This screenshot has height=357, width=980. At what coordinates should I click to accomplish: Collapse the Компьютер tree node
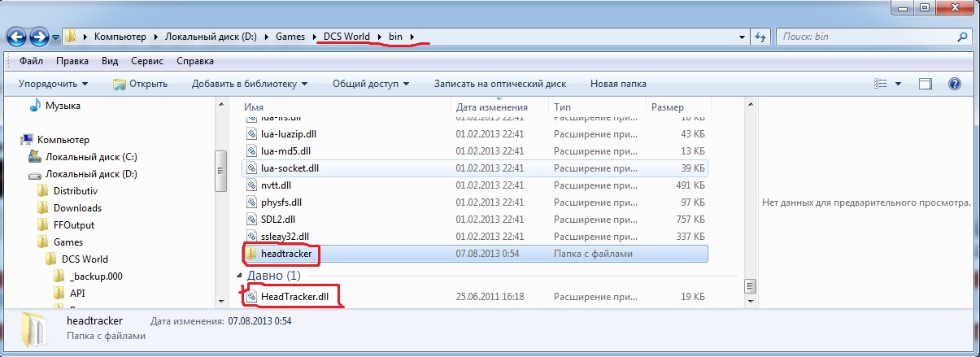pyautogui.click(x=15, y=140)
